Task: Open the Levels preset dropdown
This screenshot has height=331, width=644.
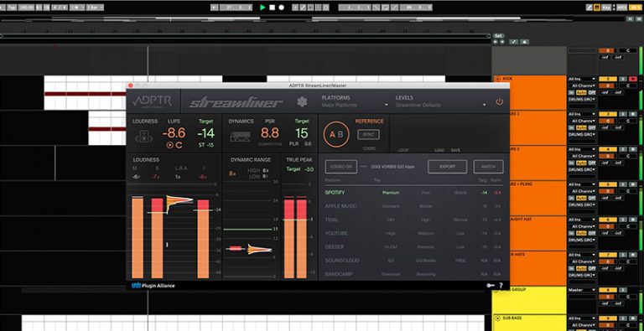Action: pyautogui.click(x=441, y=105)
